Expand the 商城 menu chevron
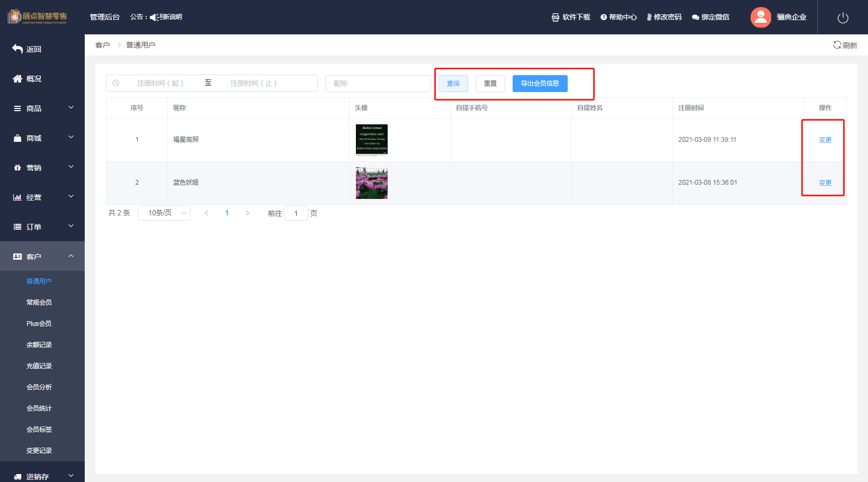The height and width of the screenshot is (482, 868). (71, 137)
